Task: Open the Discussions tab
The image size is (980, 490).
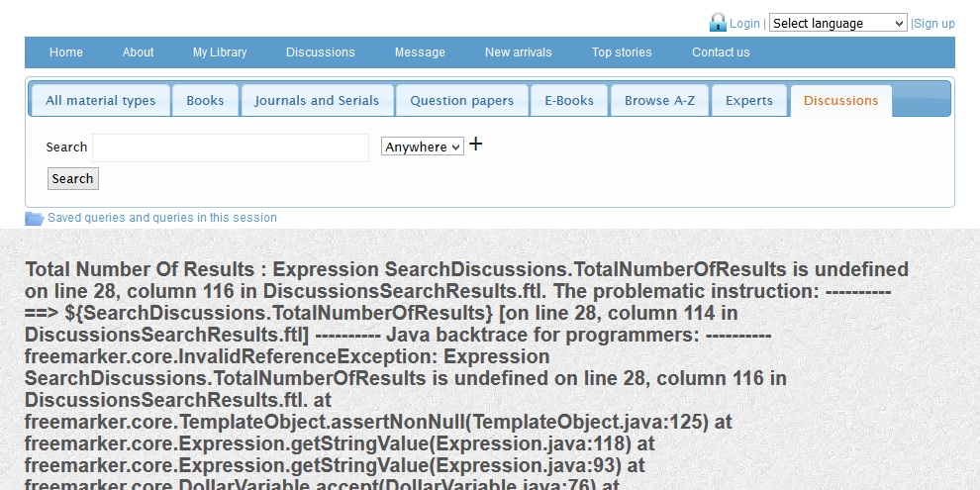Action: point(840,101)
